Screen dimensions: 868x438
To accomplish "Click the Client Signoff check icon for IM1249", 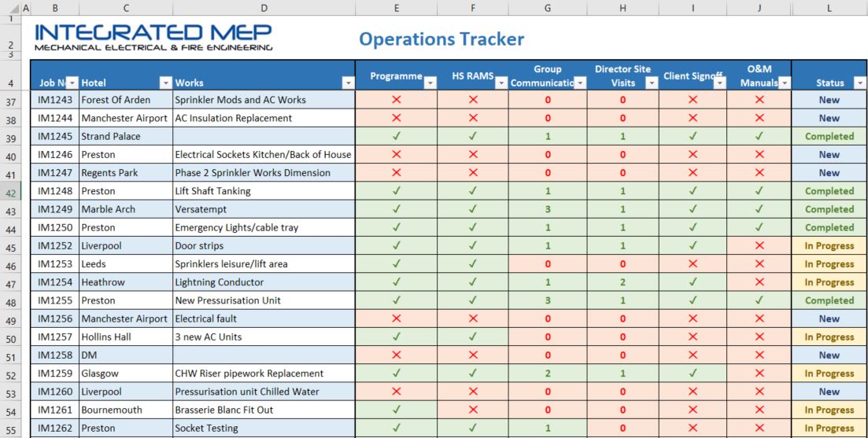I will [693, 210].
